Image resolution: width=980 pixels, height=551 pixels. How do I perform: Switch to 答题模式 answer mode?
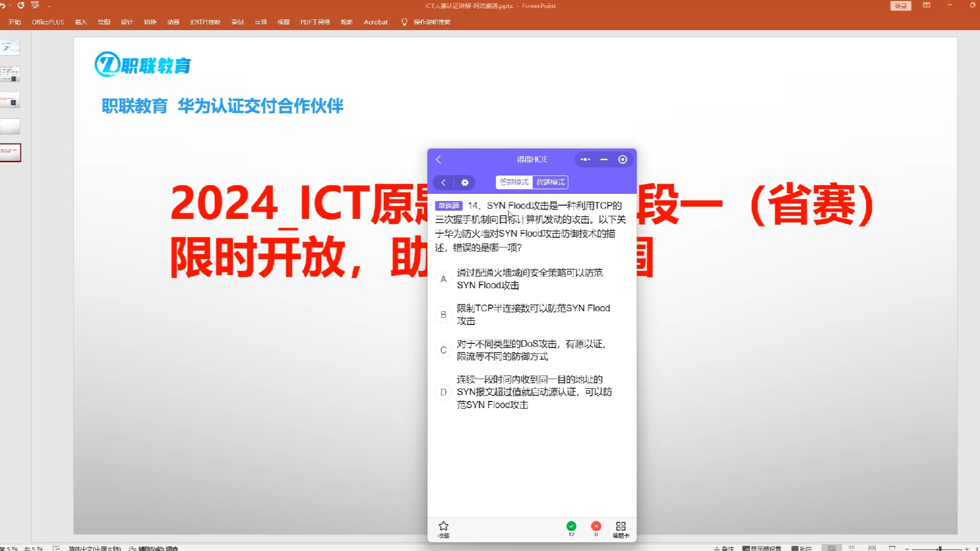point(514,182)
